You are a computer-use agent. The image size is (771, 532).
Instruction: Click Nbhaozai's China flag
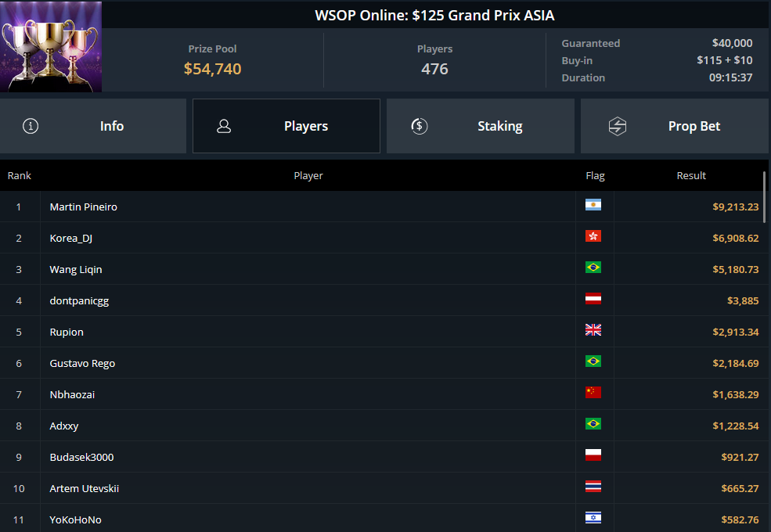pos(593,393)
